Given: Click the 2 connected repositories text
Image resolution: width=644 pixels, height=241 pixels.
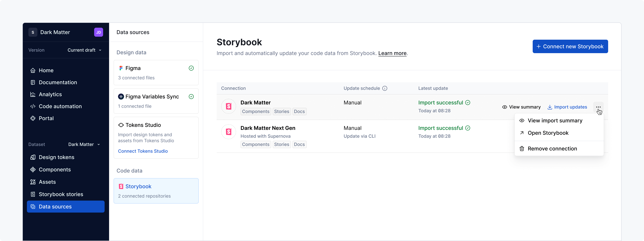Looking at the screenshot, I should 144,196.
